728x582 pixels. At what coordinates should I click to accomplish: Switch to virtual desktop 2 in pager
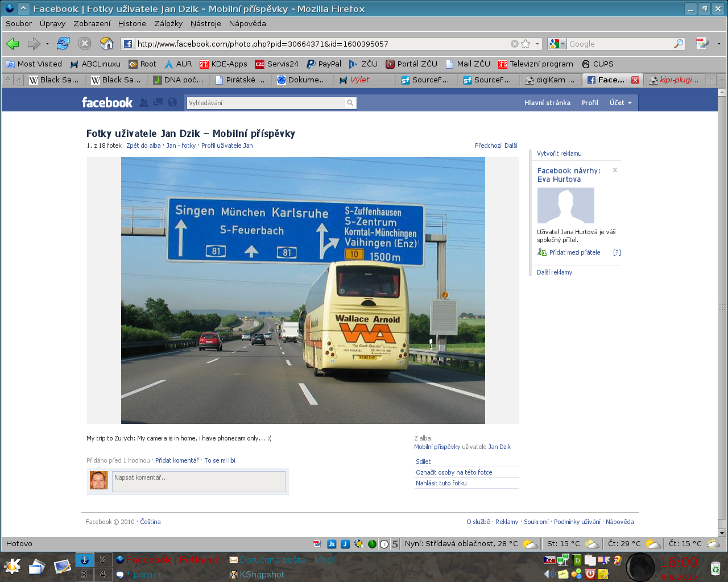(103, 560)
